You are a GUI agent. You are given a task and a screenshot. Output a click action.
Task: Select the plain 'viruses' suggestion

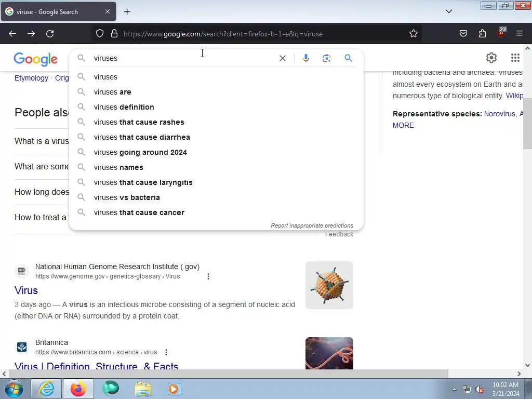click(216, 77)
